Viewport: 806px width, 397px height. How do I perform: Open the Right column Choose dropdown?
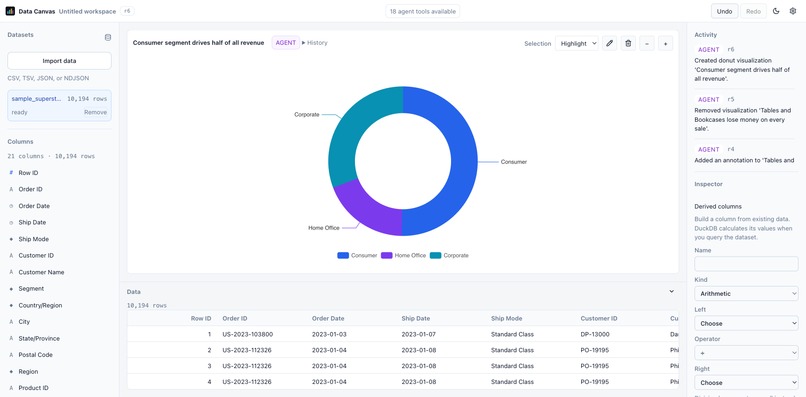pyautogui.click(x=746, y=383)
